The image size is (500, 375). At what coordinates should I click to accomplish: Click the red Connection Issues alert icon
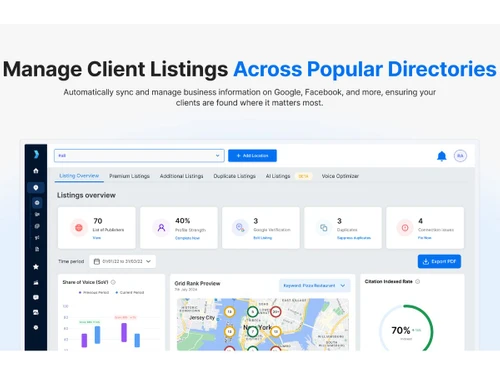405,228
